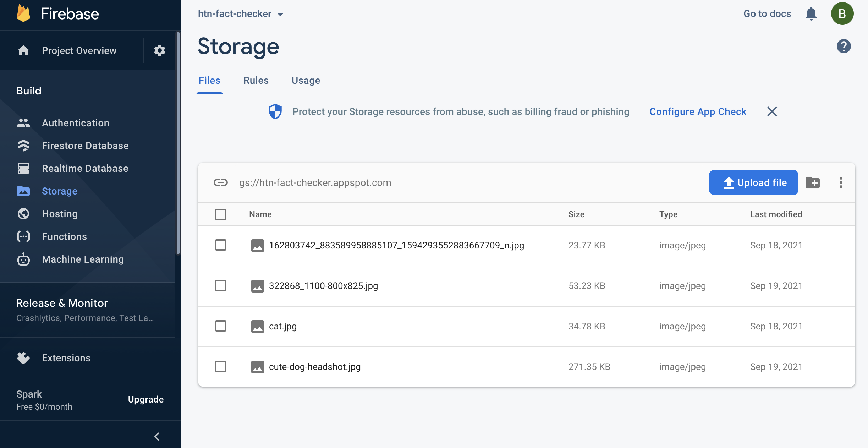Open htn-fact-checker project dropdown
This screenshot has height=448, width=868.
click(x=241, y=14)
